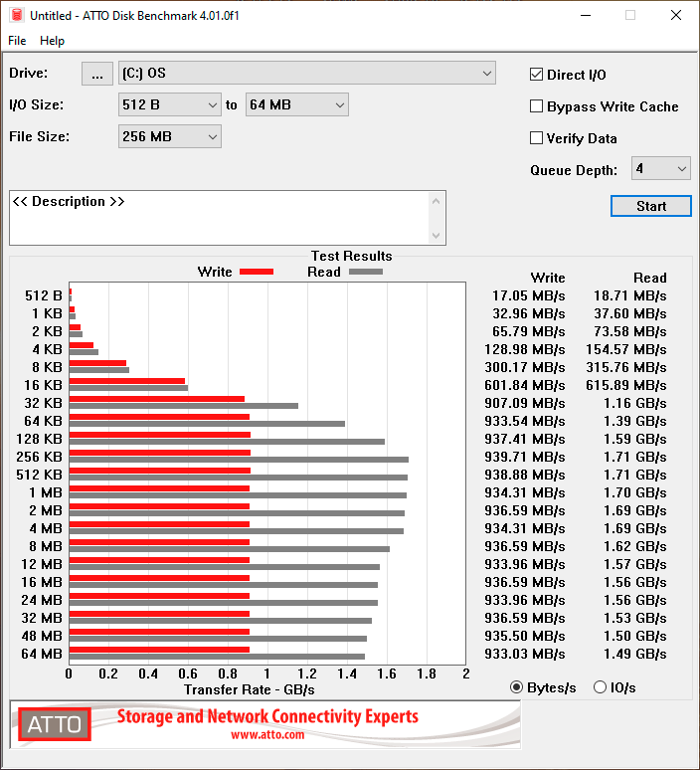Enable Bypass Write Cache checkbox
This screenshot has width=700, height=770.
tap(536, 106)
